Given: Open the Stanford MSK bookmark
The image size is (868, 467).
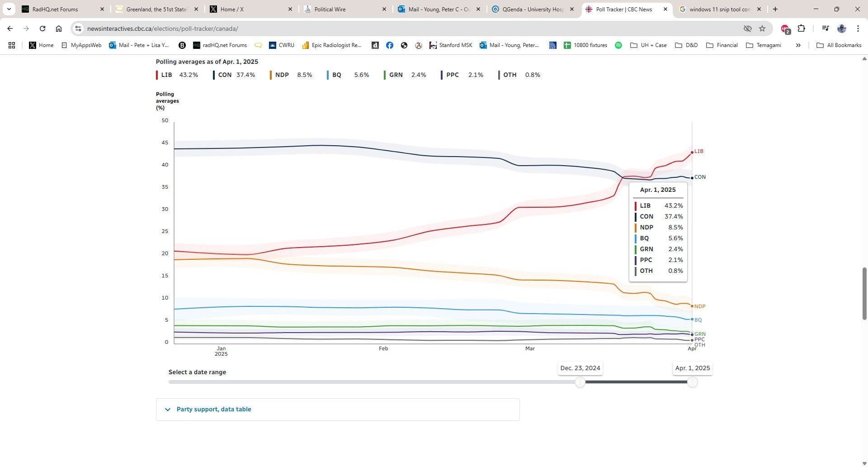Looking at the screenshot, I should (x=451, y=45).
